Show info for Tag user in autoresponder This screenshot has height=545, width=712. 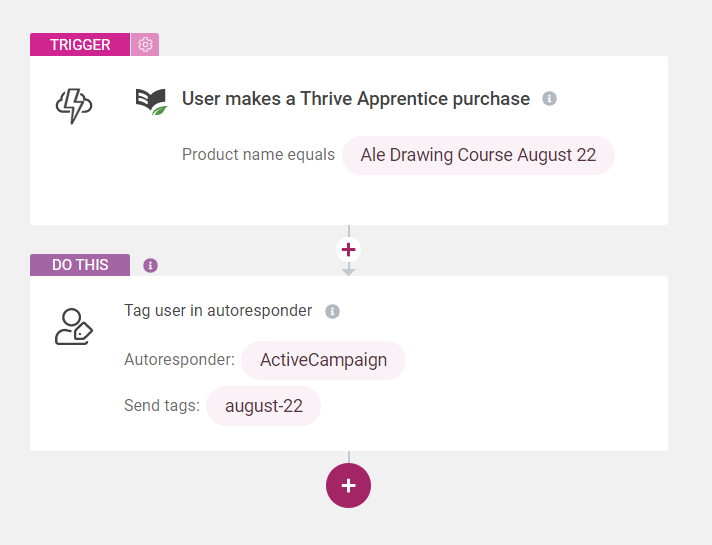pos(332,312)
